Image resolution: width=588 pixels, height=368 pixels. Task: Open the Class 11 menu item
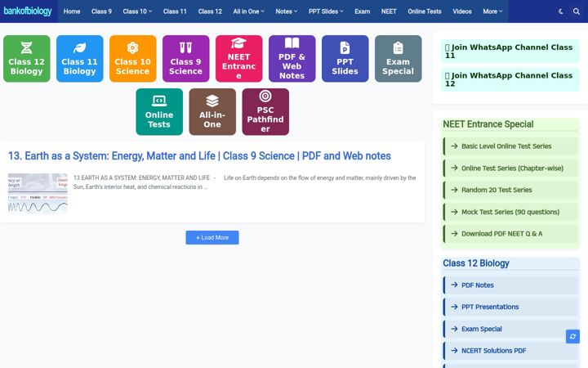tap(175, 11)
